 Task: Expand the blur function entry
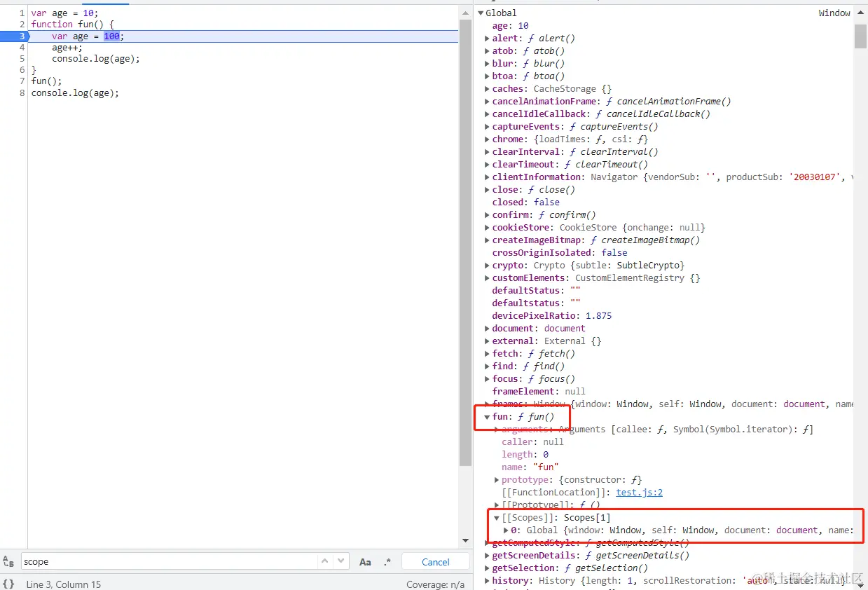pyautogui.click(x=488, y=64)
